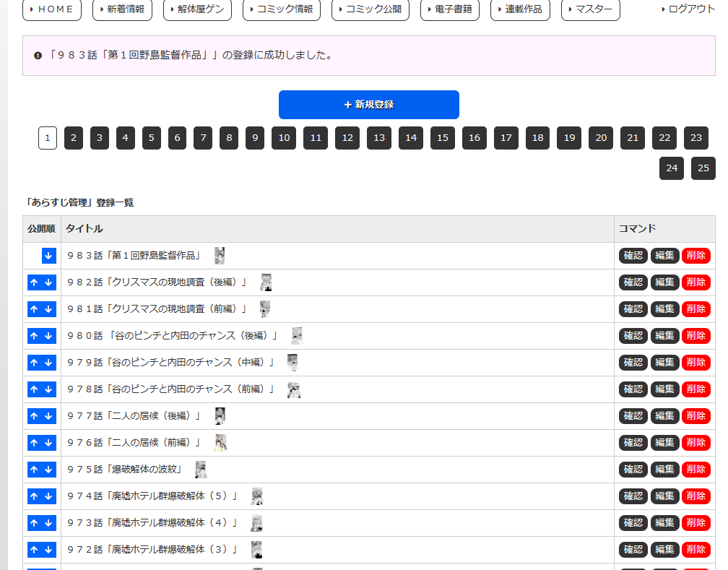
Task: Move 973話 row down
Action: click(49, 522)
